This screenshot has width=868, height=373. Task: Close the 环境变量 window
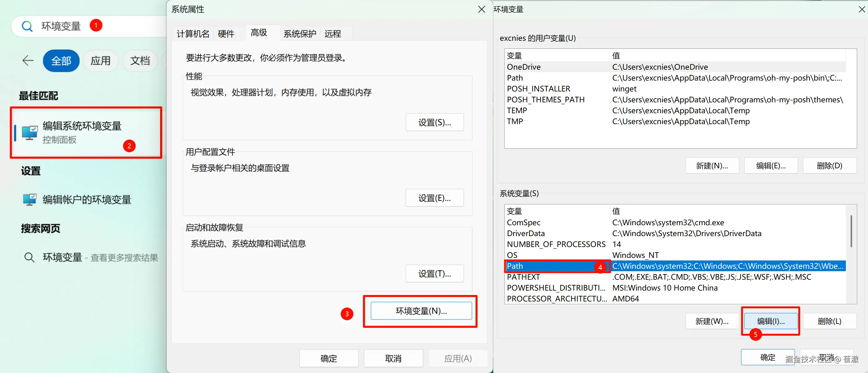(861, 9)
